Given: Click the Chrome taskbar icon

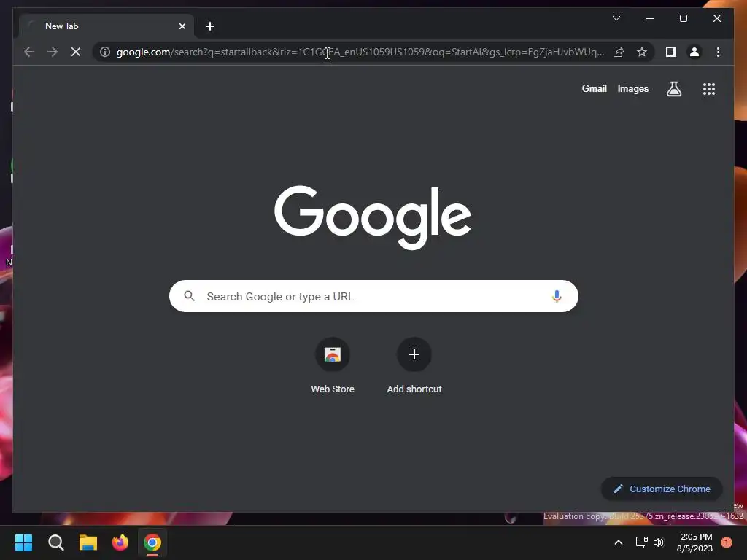Looking at the screenshot, I should click(x=152, y=542).
